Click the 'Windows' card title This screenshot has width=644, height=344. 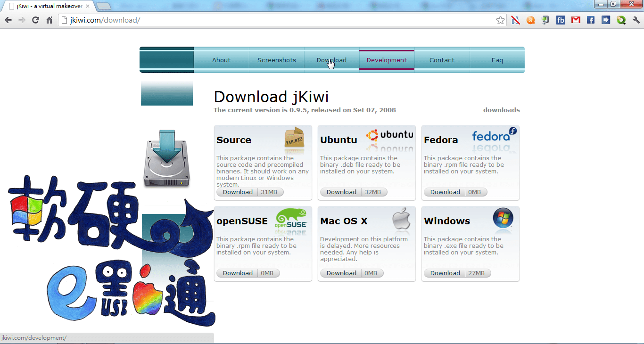(x=447, y=221)
